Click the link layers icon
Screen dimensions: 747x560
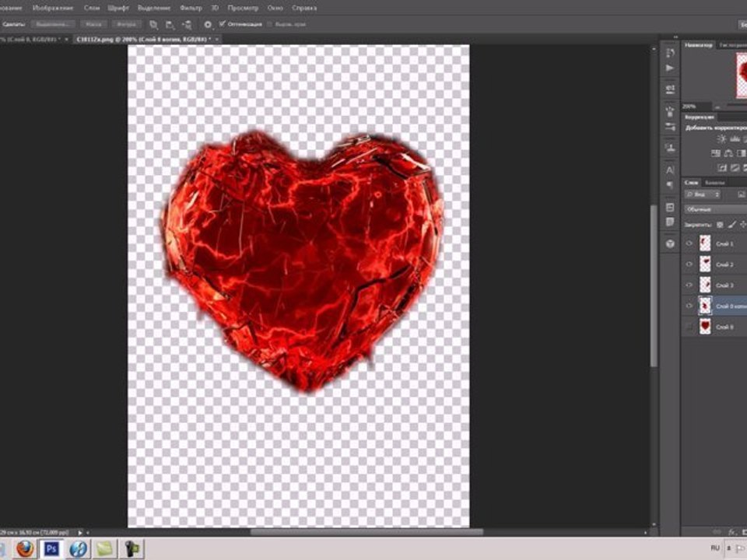717,531
